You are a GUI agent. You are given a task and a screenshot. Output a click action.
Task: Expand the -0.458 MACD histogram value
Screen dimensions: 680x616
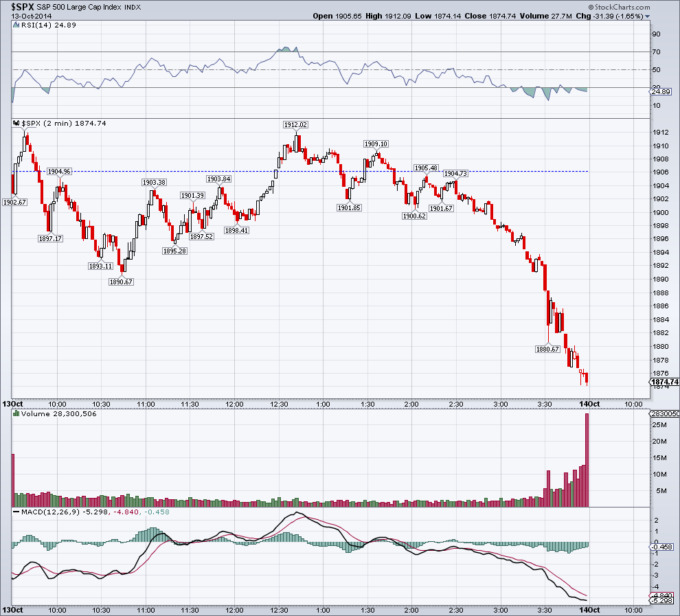[156, 511]
